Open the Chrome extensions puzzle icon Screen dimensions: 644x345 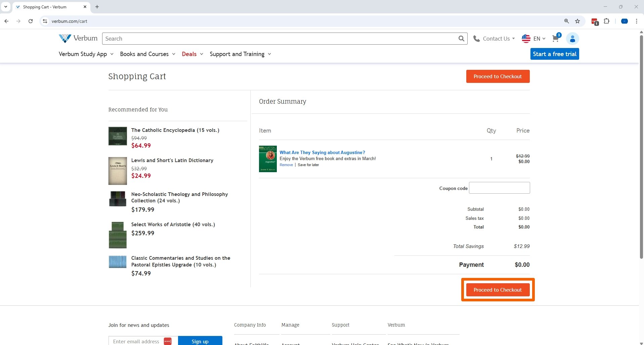pyautogui.click(x=607, y=21)
